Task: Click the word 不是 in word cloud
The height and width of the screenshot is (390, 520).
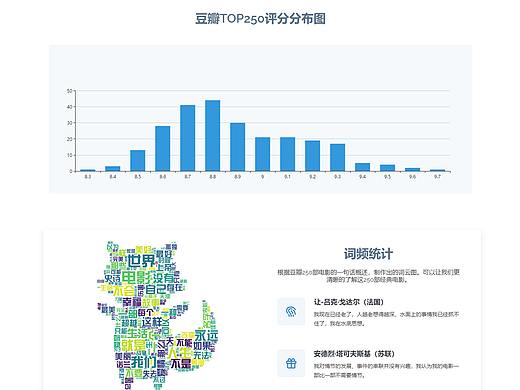Action: click(x=181, y=364)
